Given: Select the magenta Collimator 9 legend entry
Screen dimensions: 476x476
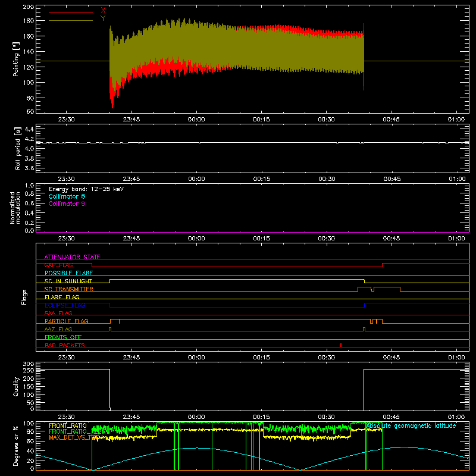Looking at the screenshot, I should click(67, 203).
